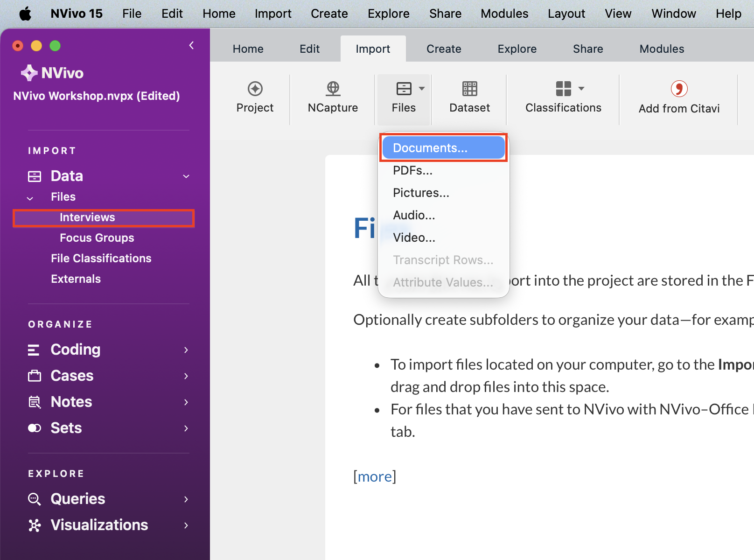Open Externals in sidebar

[x=76, y=279]
